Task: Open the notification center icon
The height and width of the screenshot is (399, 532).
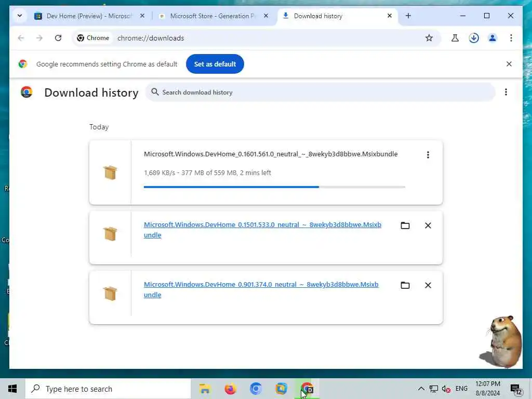Action: coord(516,389)
